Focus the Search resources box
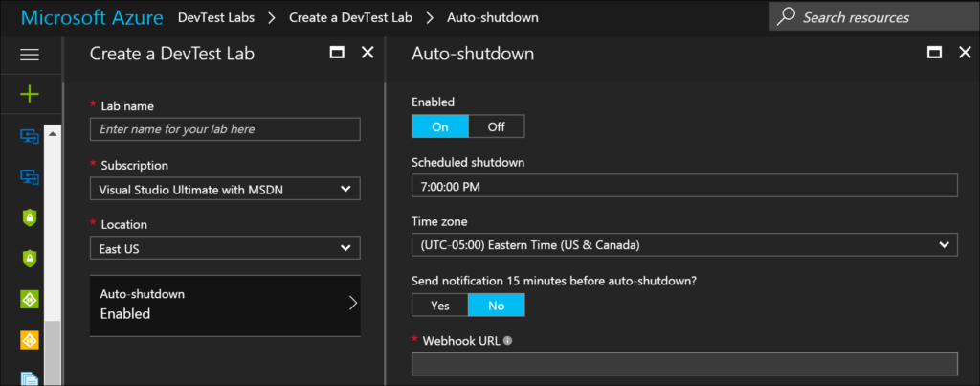The image size is (980, 386). tap(875, 17)
